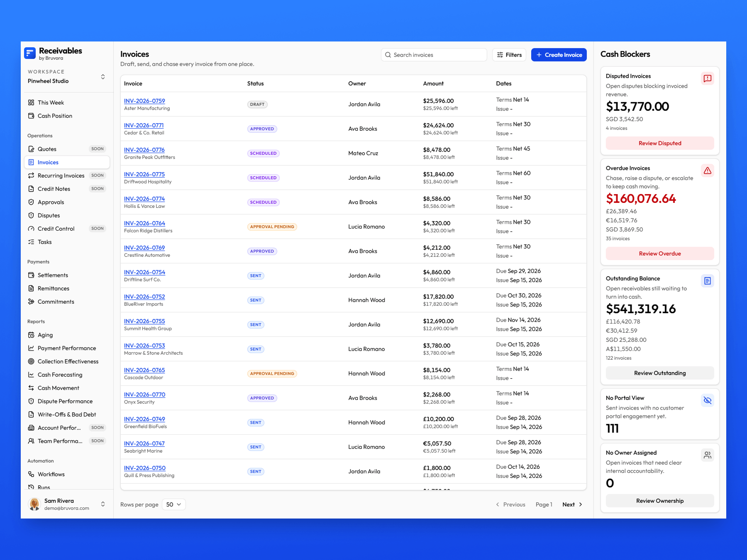Click the Create Invoice button

point(559,55)
